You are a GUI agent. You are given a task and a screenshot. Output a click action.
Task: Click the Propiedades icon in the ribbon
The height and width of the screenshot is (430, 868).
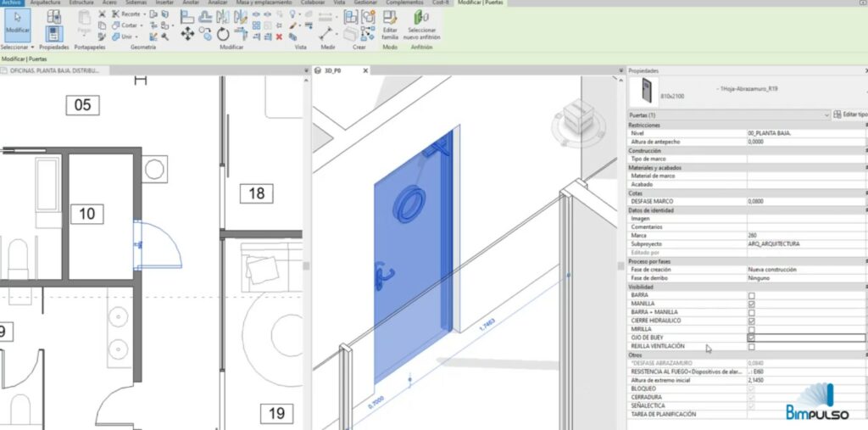(53, 31)
